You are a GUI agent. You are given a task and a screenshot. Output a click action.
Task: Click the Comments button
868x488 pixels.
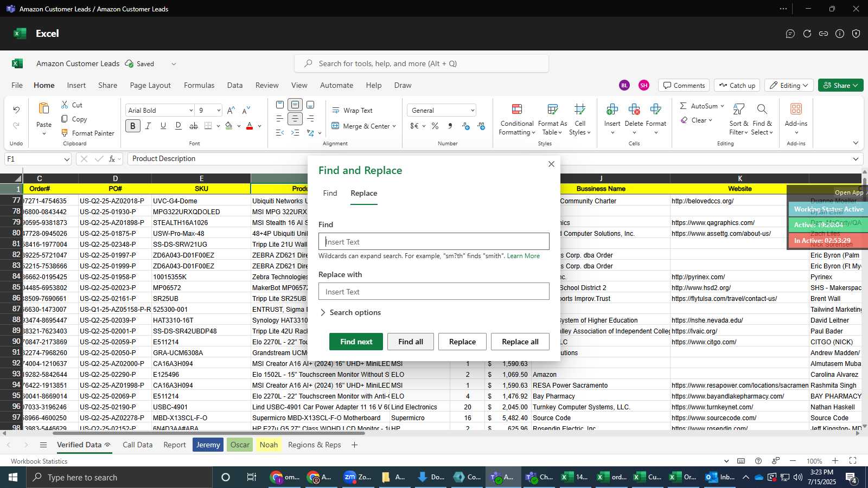[684, 85]
